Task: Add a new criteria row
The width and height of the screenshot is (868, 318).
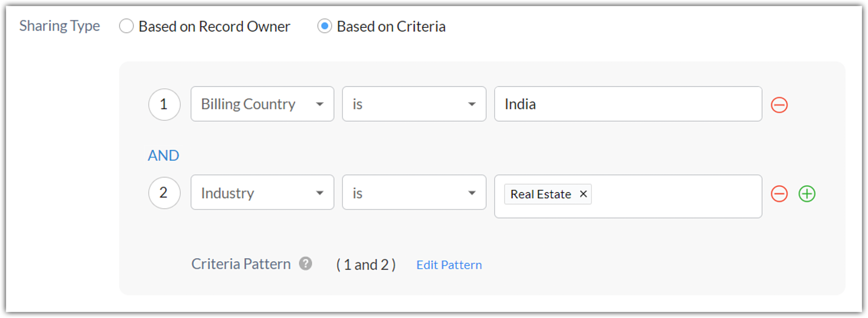Action: (x=807, y=193)
